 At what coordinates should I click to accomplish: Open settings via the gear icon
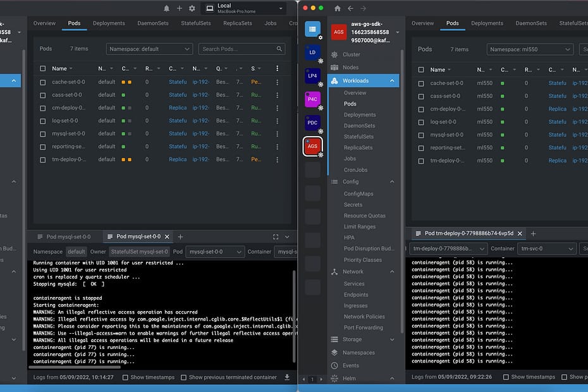(192, 8)
